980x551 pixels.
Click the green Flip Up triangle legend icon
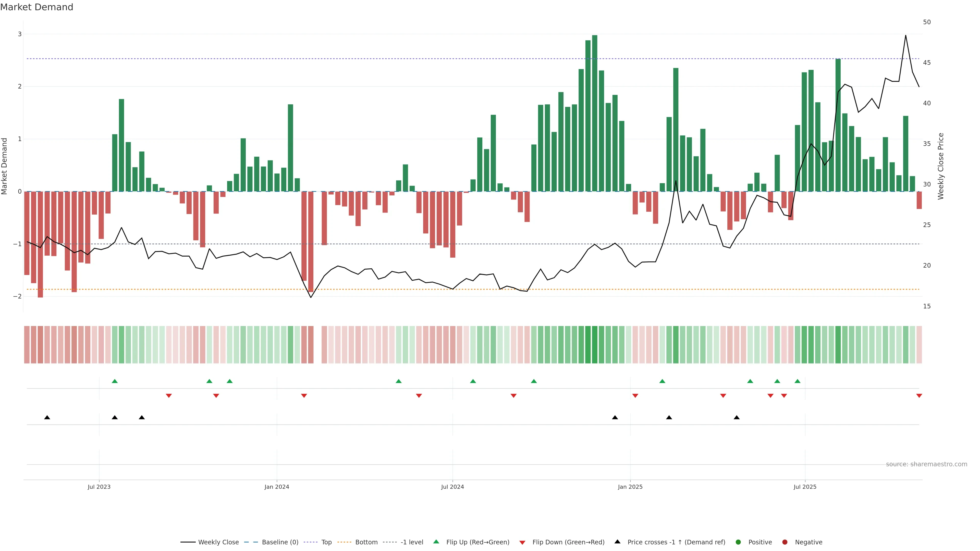pos(436,542)
